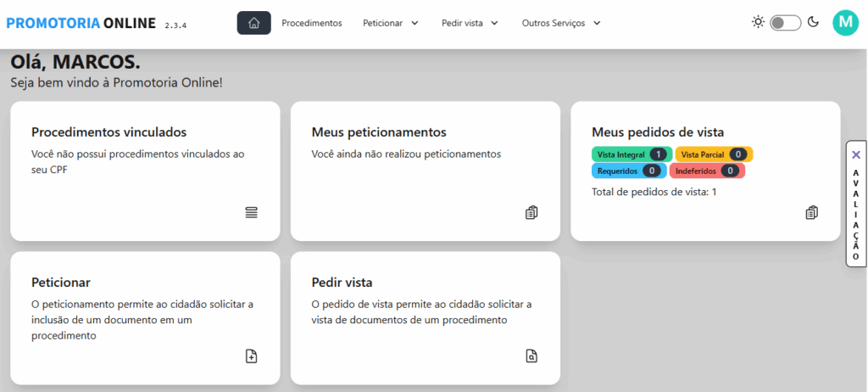Click the home icon in navbar
This screenshot has width=868, height=392.
pyautogui.click(x=253, y=23)
